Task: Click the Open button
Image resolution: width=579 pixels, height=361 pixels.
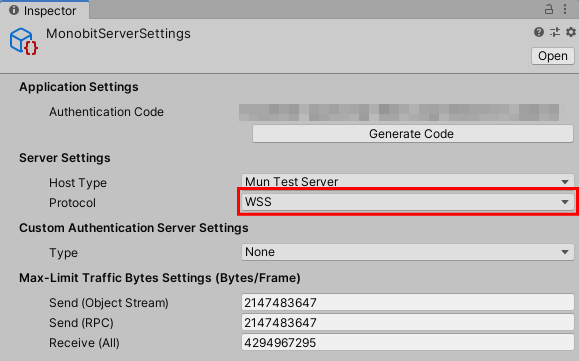Action: (x=552, y=56)
